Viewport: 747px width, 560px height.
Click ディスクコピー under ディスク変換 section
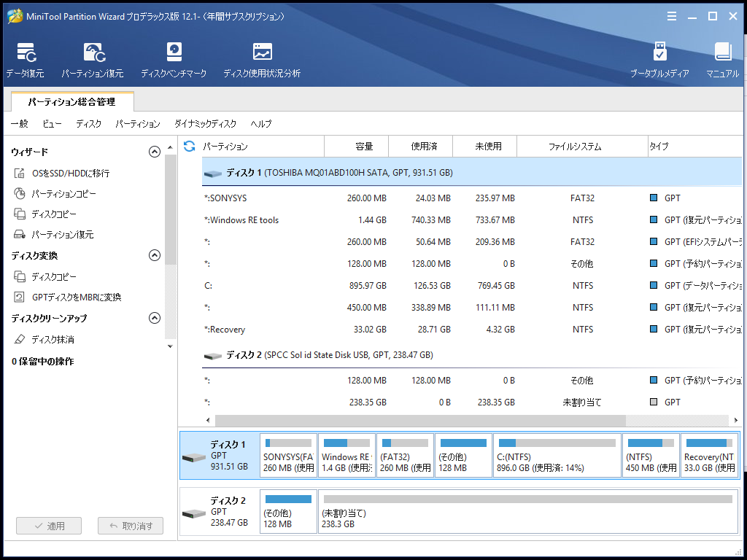point(45,276)
